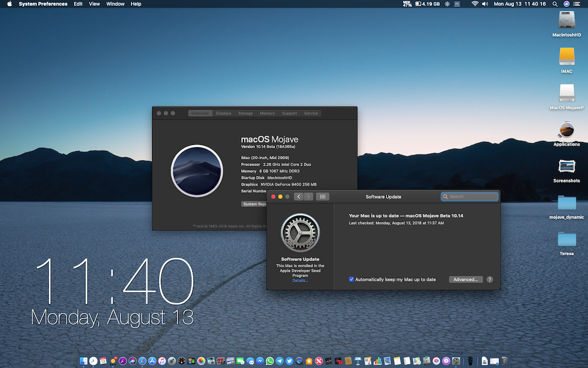The image size is (588, 368).
Task: Click the Advanced... button
Action: 466,279
